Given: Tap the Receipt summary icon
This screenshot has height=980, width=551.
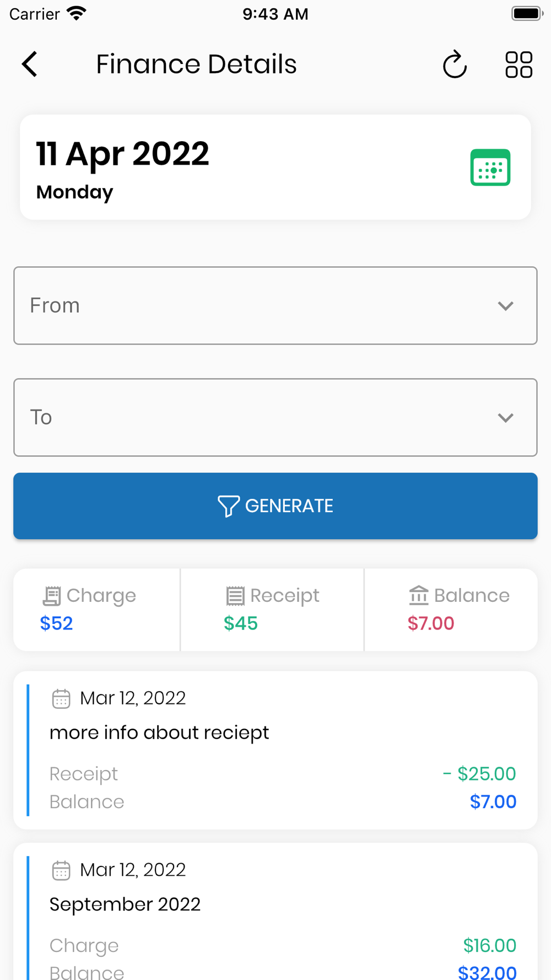Looking at the screenshot, I should tap(235, 596).
